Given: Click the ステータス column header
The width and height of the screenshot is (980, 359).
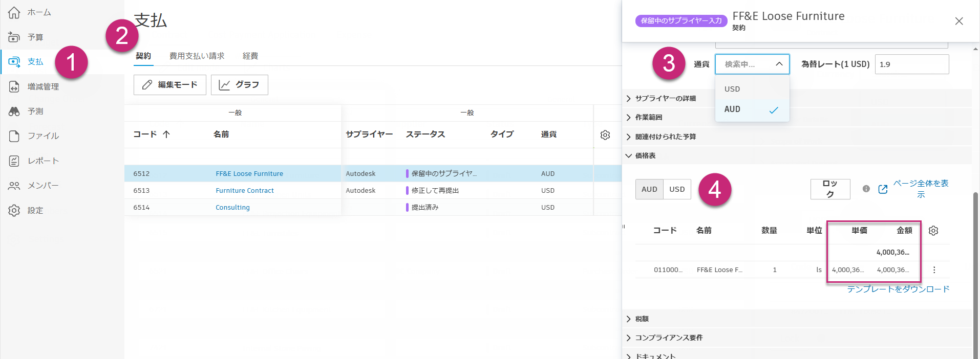Looking at the screenshot, I should (425, 134).
